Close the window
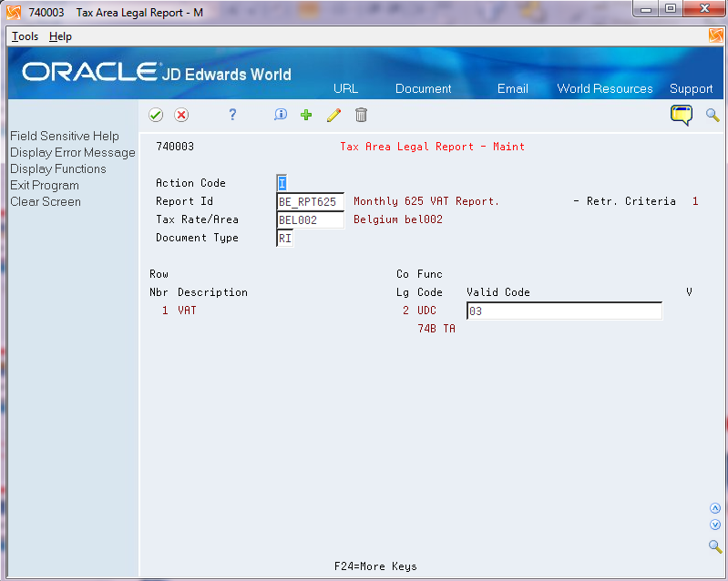728x581 pixels. point(704,8)
